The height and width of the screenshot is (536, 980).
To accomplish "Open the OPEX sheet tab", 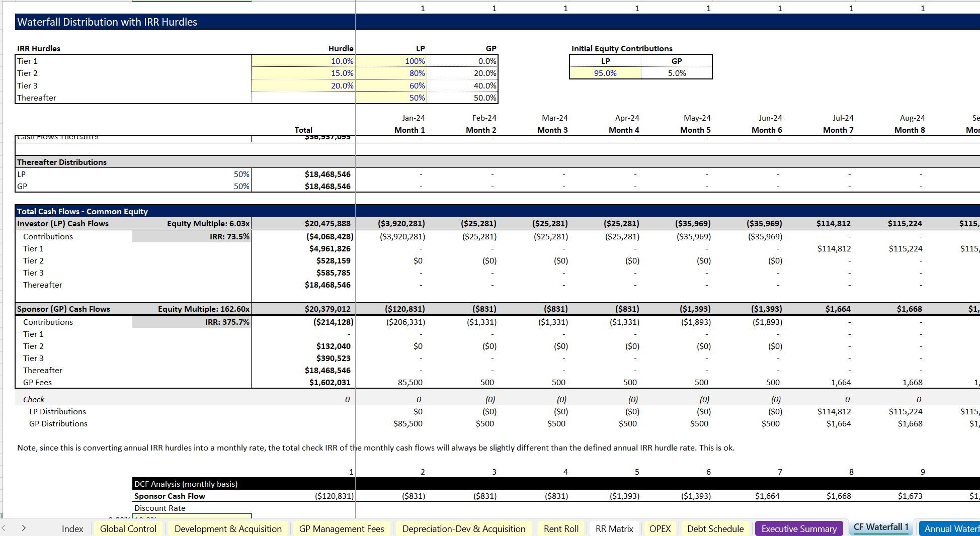I will (660, 528).
